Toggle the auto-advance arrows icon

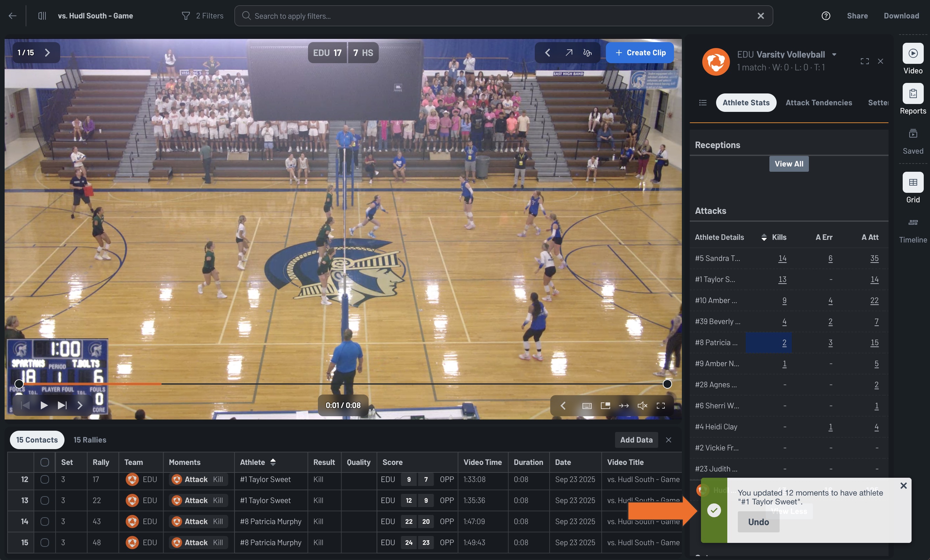[624, 406]
